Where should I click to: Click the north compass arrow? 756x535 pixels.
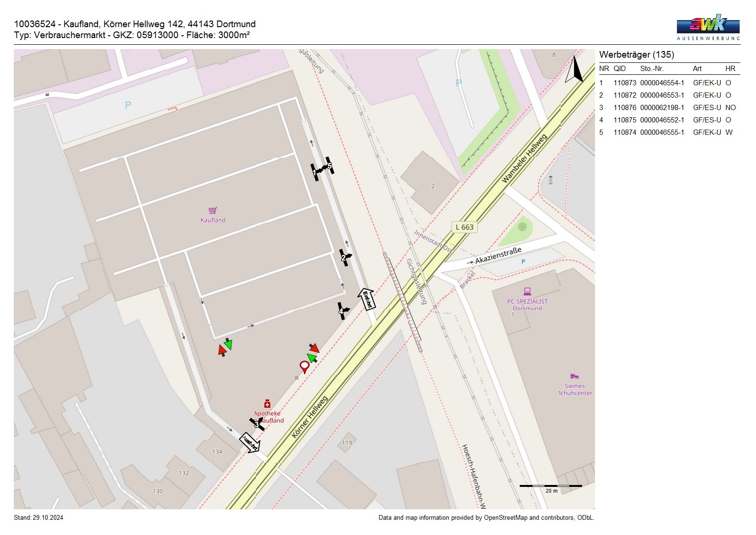575,70
